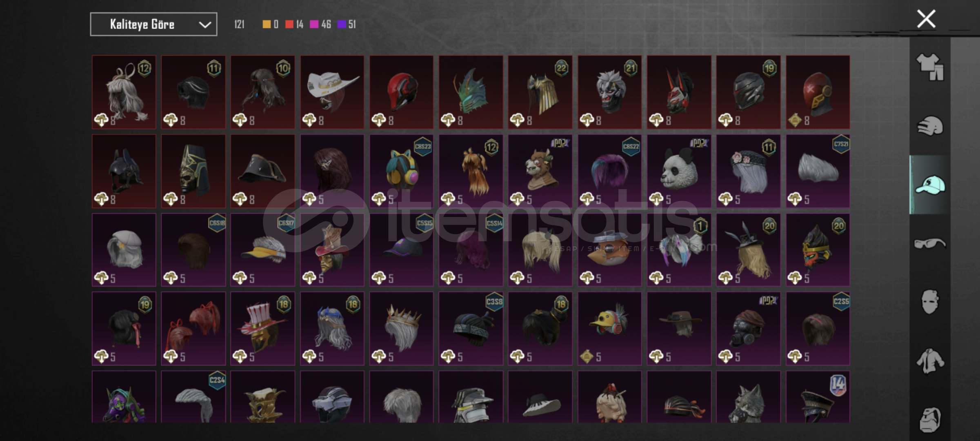Select the cap headwear category icon
This screenshot has height=441, width=980.
pos(929,185)
